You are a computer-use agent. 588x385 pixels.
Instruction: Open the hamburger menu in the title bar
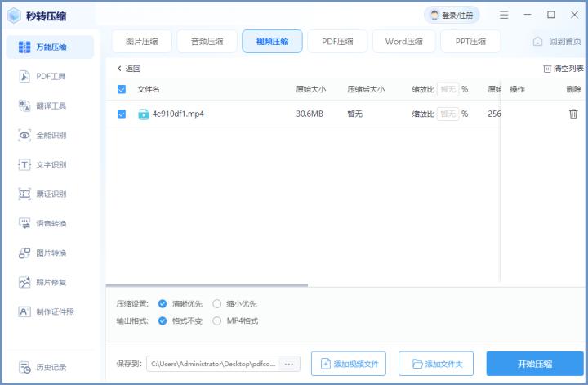pyautogui.click(x=504, y=15)
